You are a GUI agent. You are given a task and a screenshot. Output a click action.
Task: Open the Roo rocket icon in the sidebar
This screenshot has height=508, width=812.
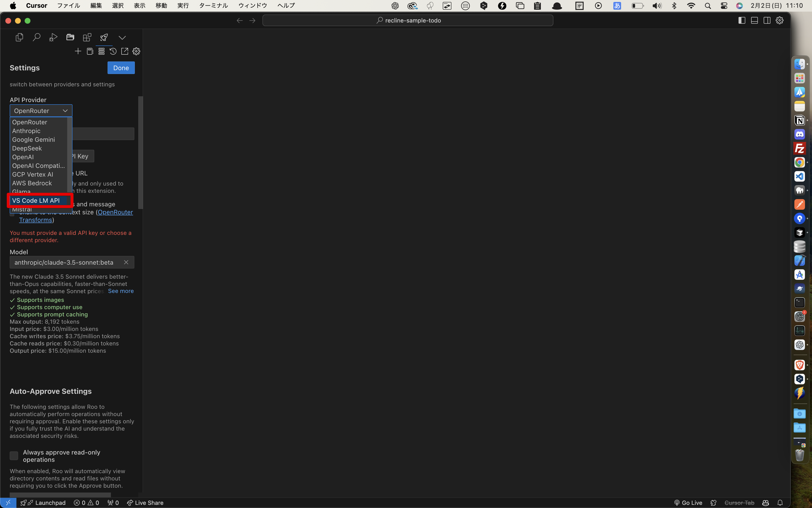pos(104,37)
